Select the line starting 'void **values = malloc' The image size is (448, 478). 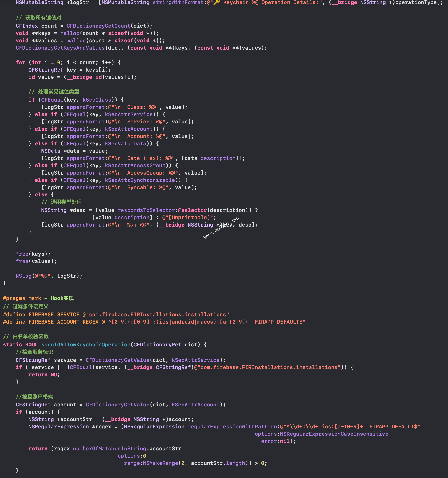90,40
